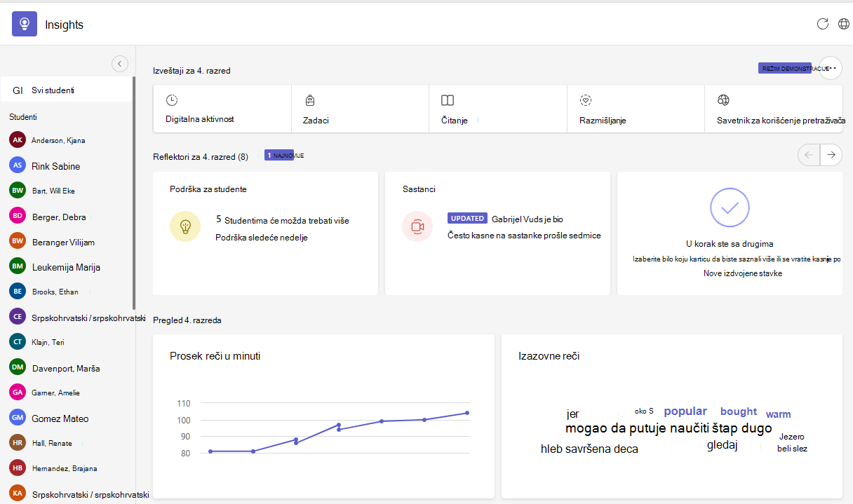
Task: Click the UPDATED badge
Action: (x=467, y=219)
